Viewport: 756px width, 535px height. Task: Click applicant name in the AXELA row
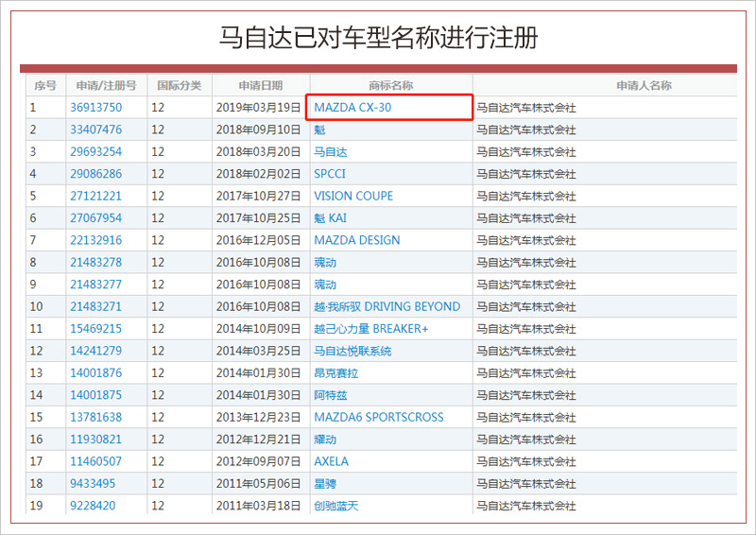coord(526,461)
